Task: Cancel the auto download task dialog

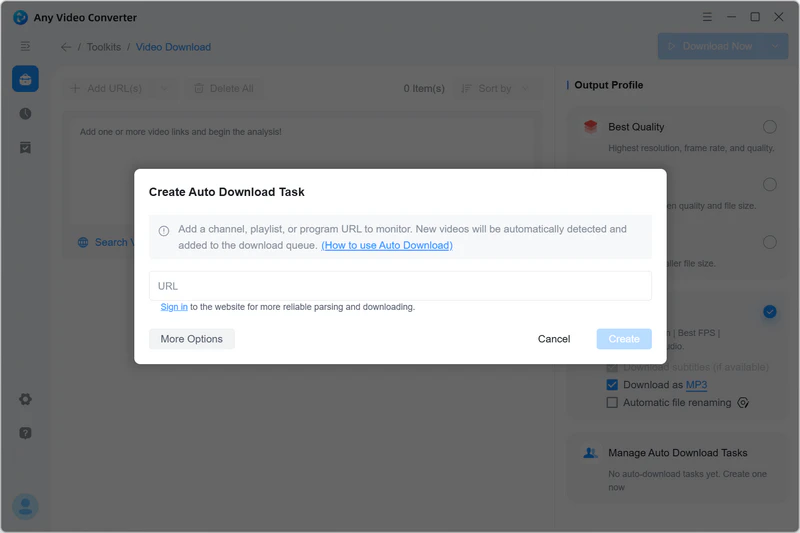Action: tap(554, 339)
